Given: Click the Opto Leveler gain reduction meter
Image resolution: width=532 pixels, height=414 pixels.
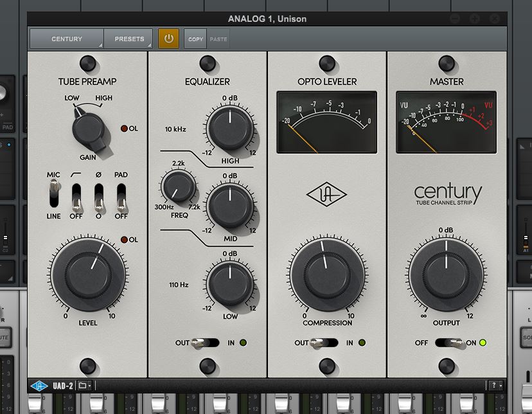Looking at the screenshot, I should click(x=327, y=122).
